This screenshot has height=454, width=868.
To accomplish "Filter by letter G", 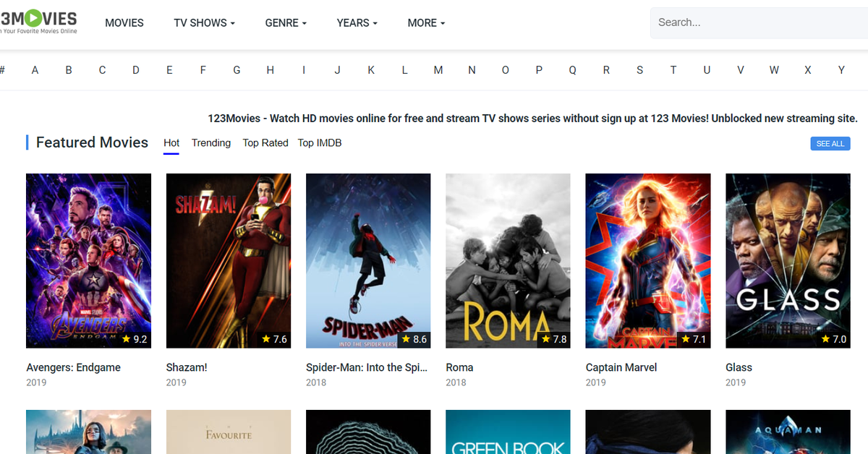I will pos(237,70).
